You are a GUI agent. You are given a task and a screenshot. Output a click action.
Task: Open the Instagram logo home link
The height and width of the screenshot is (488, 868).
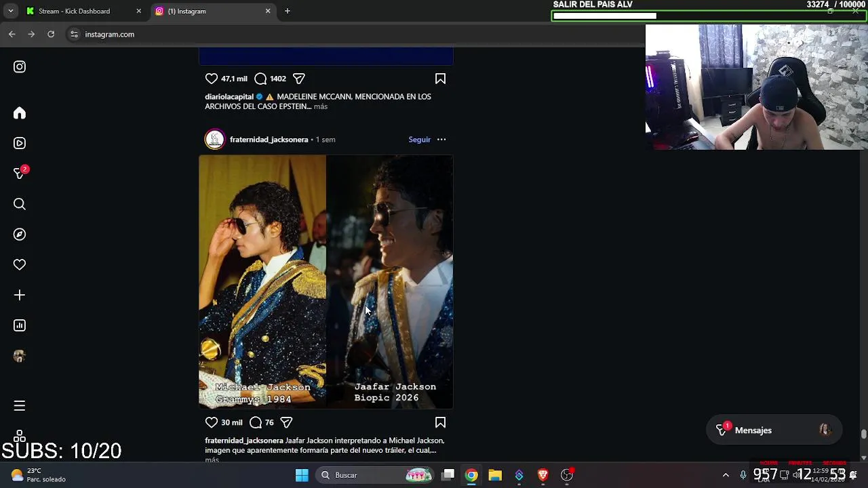point(20,66)
